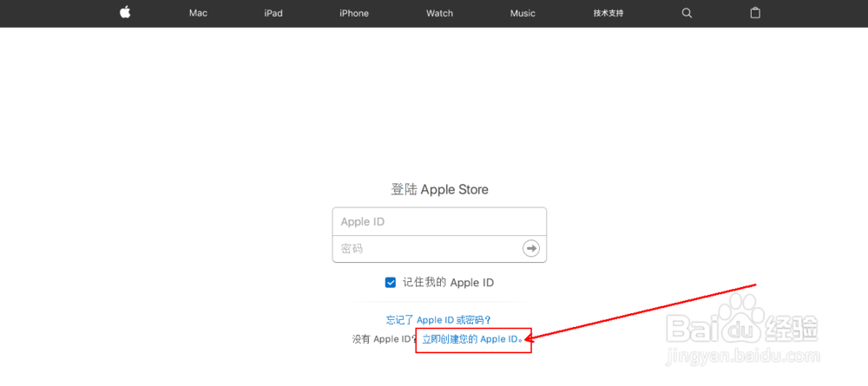Submit login with the arrow button
The width and height of the screenshot is (868, 386).
[531, 248]
